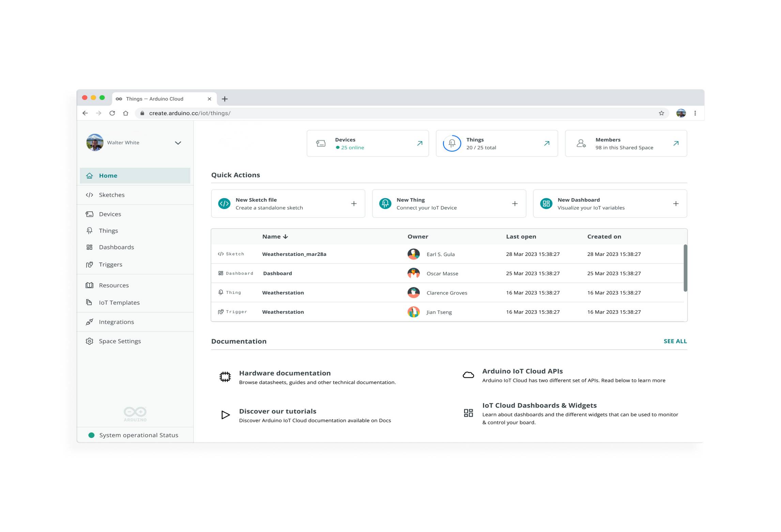Select IoT Templates in sidebar
The height and width of the screenshot is (532, 781).
click(x=119, y=302)
